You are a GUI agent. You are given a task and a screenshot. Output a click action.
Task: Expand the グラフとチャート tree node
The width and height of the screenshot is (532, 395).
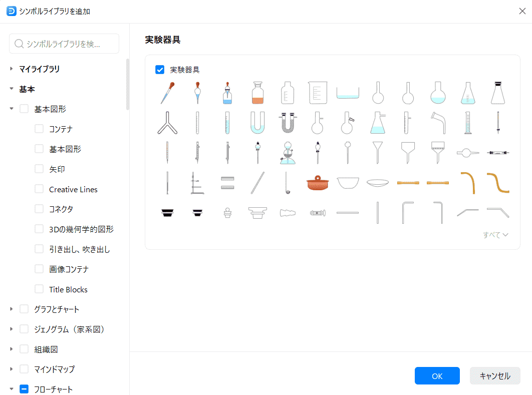[12, 309]
